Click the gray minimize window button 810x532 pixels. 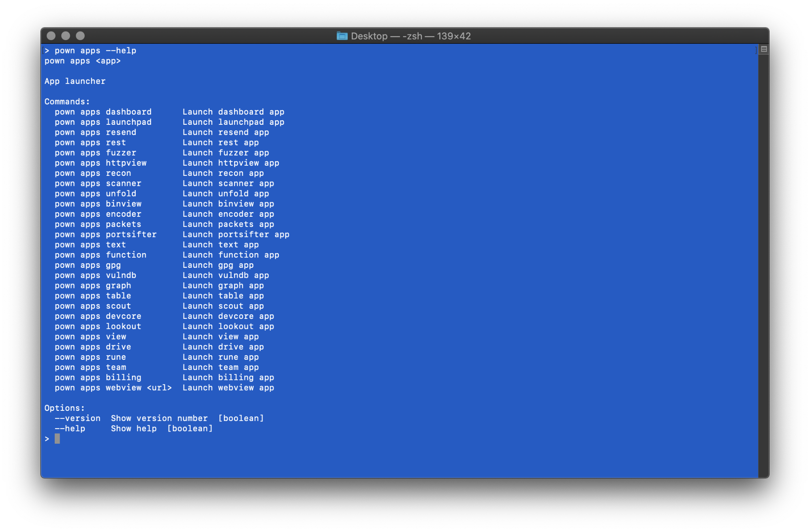pos(66,36)
